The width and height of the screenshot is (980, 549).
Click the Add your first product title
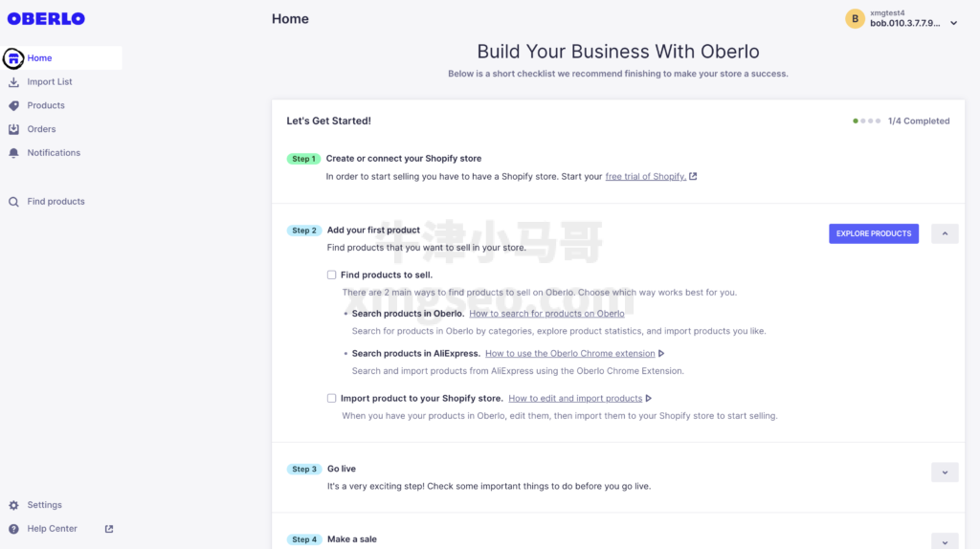tap(373, 230)
